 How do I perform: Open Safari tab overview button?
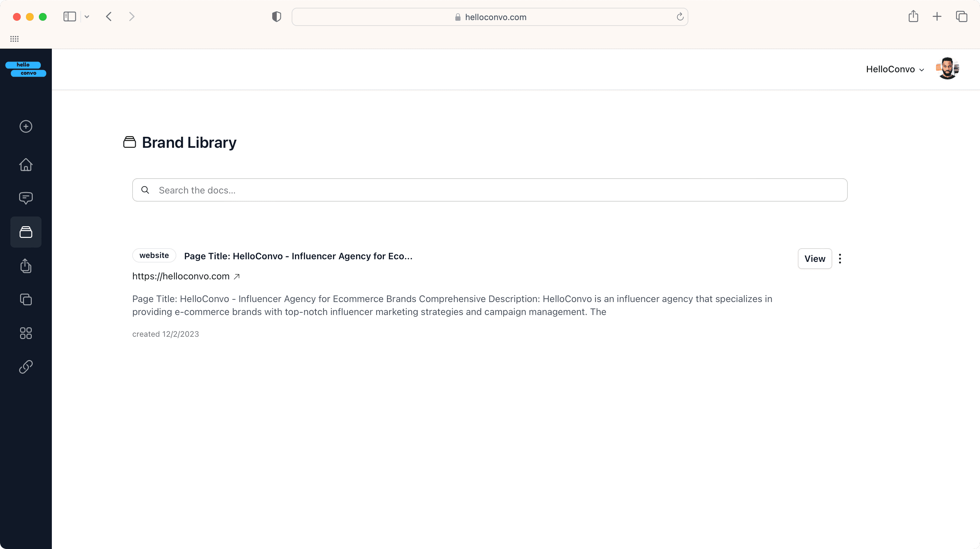pos(961,17)
